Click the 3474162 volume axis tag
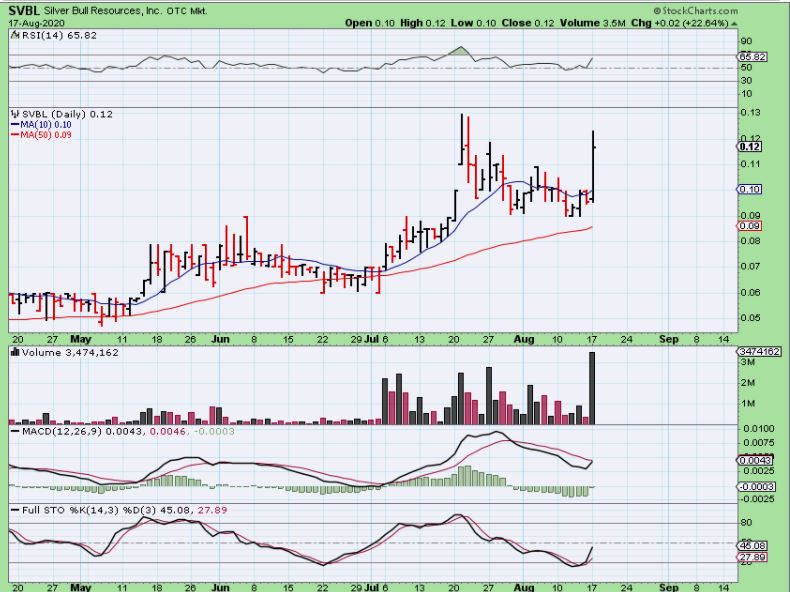 (x=759, y=351)
